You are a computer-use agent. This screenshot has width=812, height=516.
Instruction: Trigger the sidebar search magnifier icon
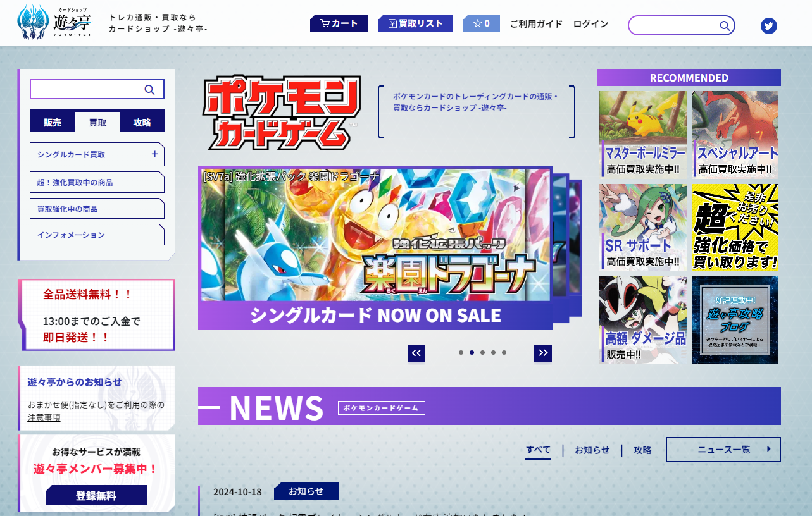click(x=149, y=89)
